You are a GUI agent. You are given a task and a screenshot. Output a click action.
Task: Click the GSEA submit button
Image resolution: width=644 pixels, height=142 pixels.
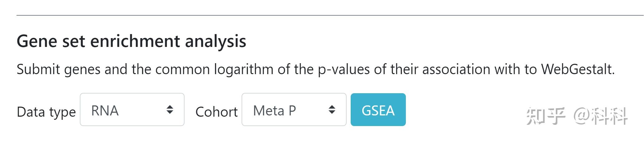click(378, 110)
